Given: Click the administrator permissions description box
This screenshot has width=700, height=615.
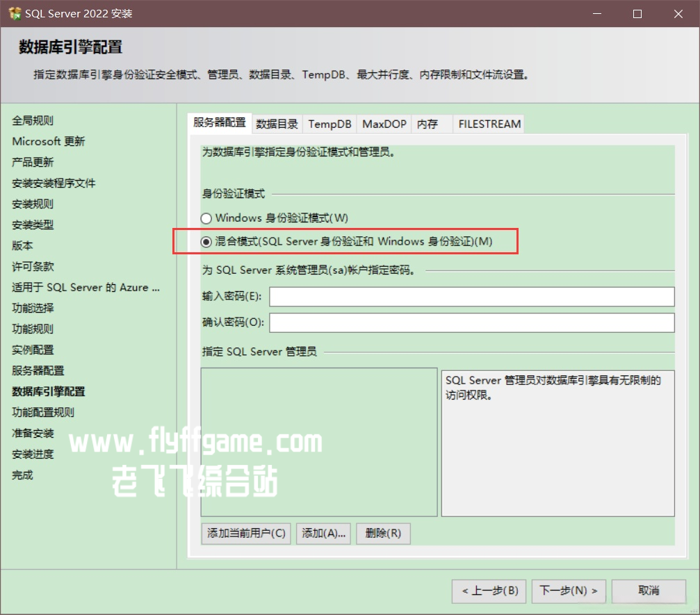Looking at the screenshot, I should pos(557,443).
